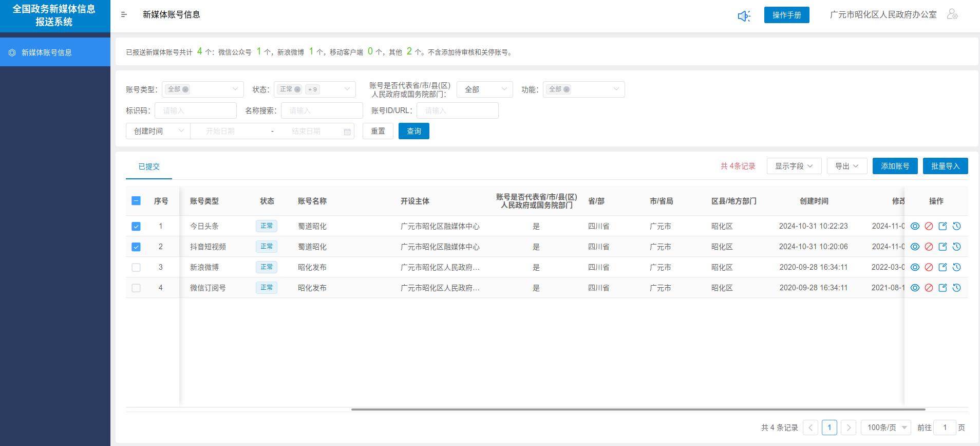Click the calendar icon in date range
This screenshot has width=980, height=446.
[347, 132]
